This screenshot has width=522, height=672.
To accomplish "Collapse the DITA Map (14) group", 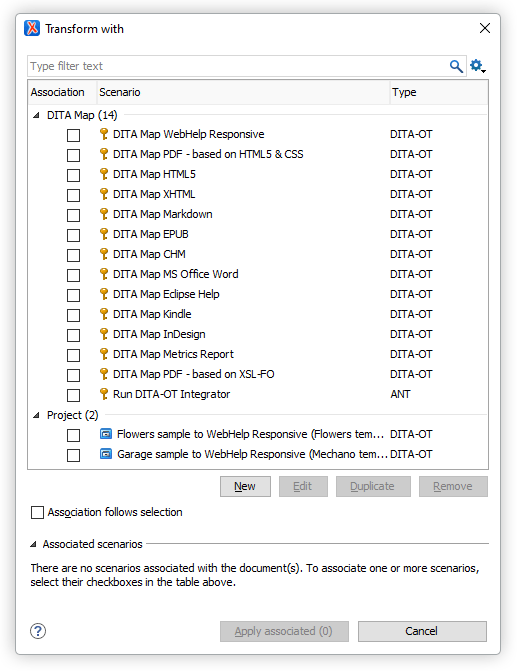I will (36, 115).
